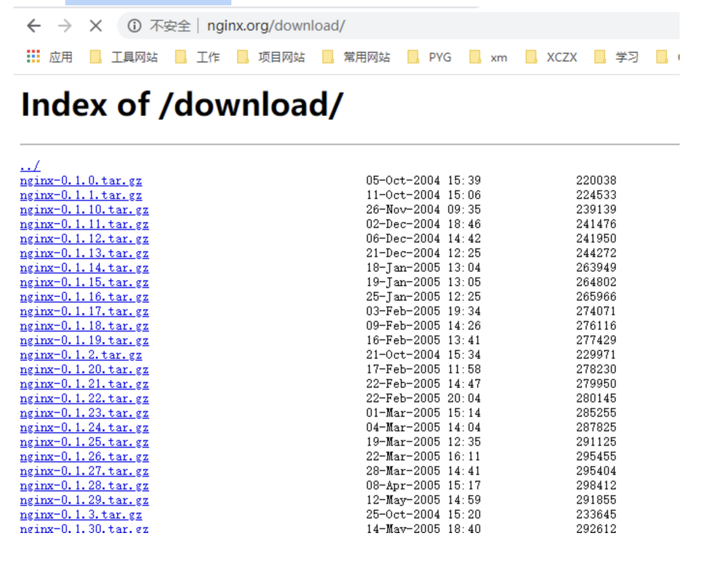Screen dimensions: 728x578
Task: Open the parent directory ../ link
Action: [30, 166]
